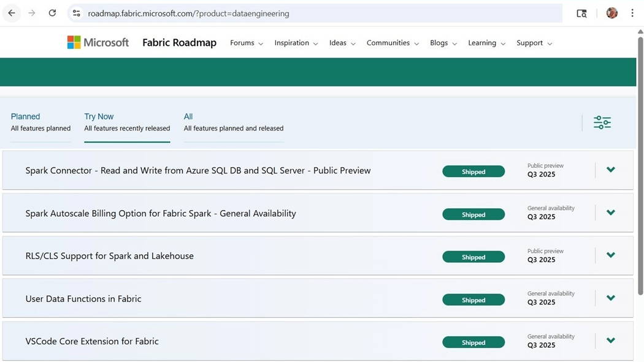This screenshot has height=362, width=644.
Task: Click the search tabs icon in toolbar
Action: 581,13
